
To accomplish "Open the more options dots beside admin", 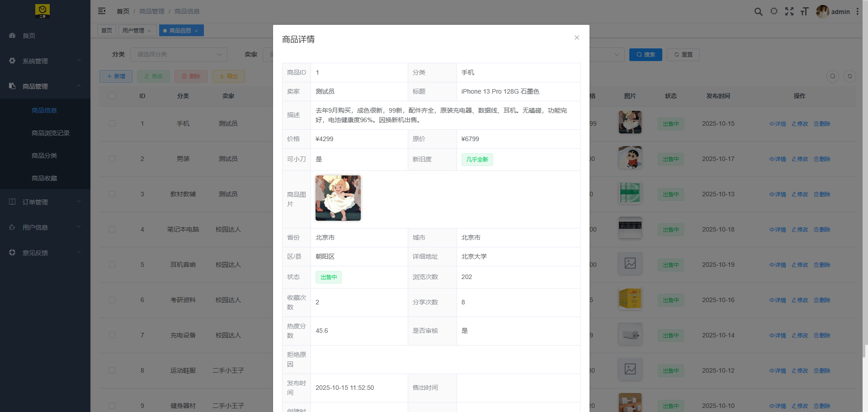I will (857, 11).
